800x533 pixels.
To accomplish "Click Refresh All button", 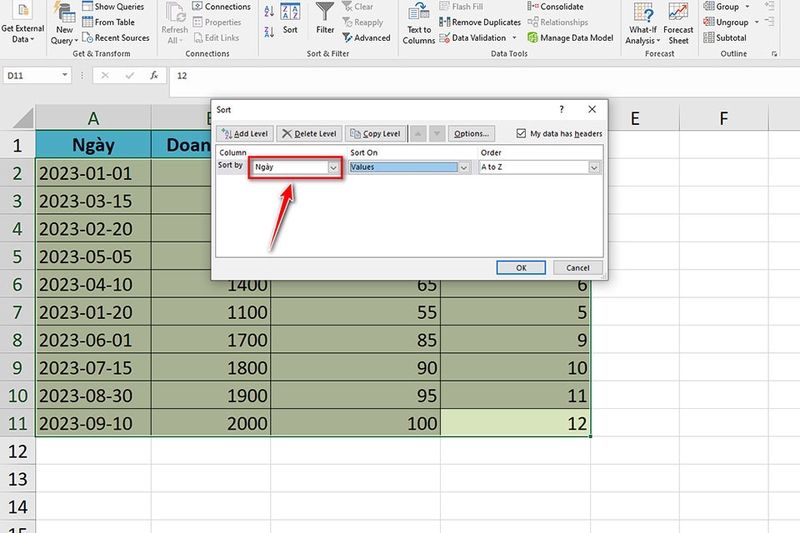I will coord(174,23).
